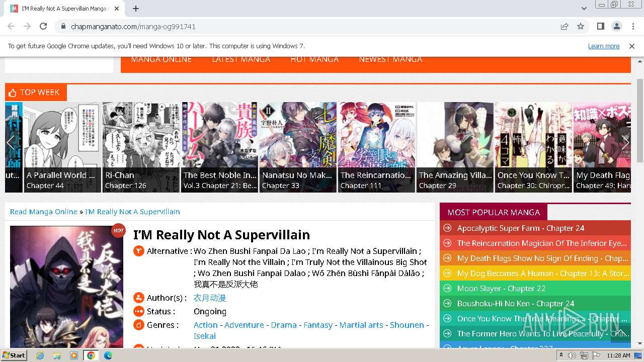This screenshot has width=644, height=362.
Task: Open Once You Know T... Chapter 30 thumbnail
Action: (x=533, y=147)
